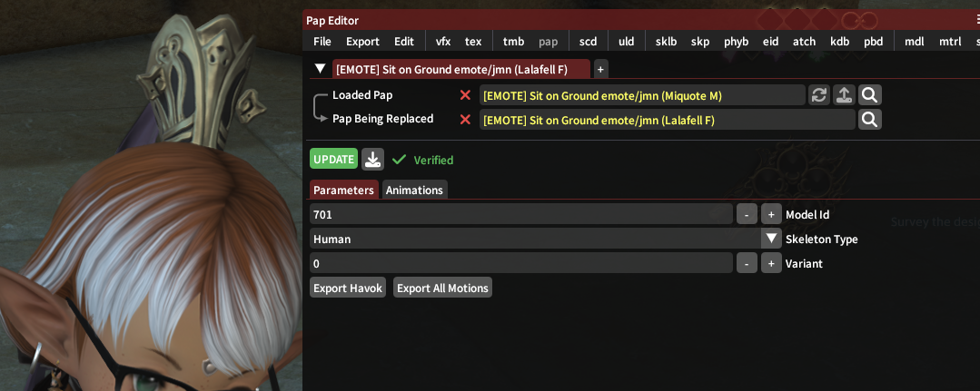
Task: Select the Lalafell F Sit on Ground tab
Action: [460, 69]
